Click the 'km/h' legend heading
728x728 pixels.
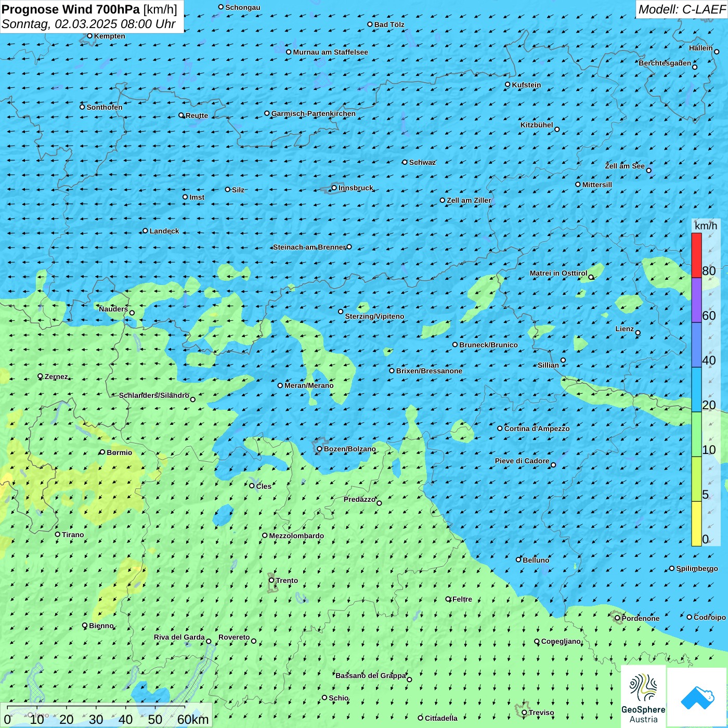click(x=706, y=226)
